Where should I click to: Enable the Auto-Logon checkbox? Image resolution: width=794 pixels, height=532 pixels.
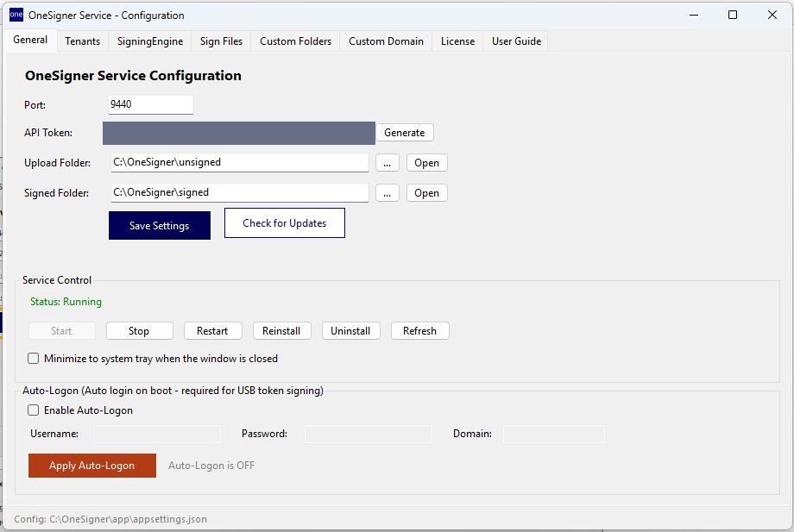tap(34, 410)
